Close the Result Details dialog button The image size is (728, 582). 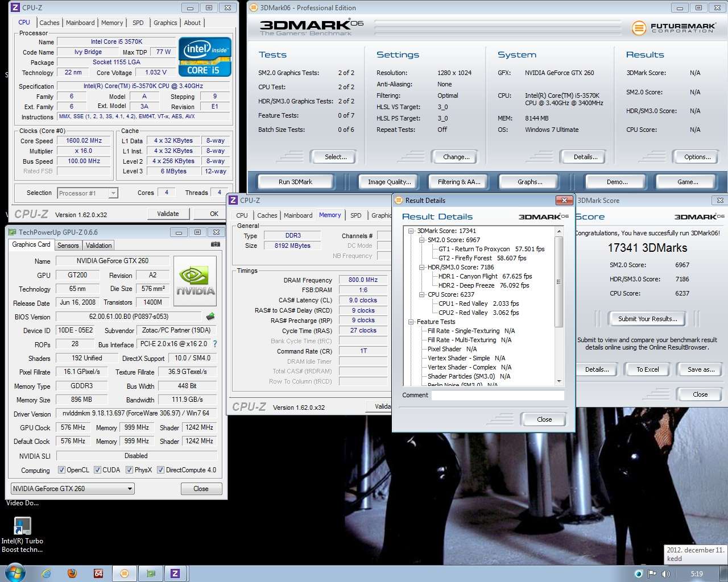(x=544, y=419)
